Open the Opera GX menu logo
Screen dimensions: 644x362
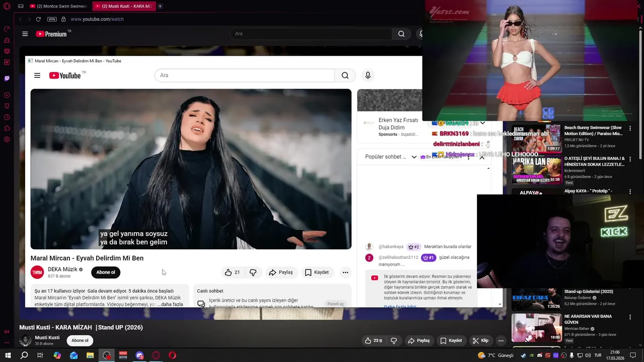[x=7, y=6]
